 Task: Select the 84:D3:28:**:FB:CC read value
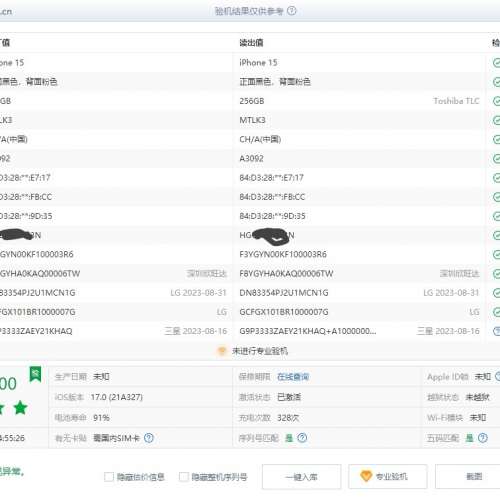[x=272, y=197]
